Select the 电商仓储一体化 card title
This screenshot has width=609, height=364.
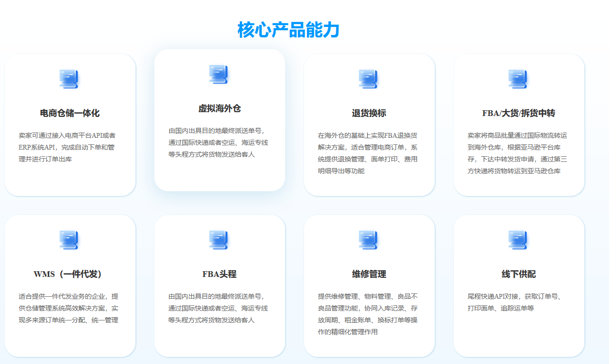[70, 113]
